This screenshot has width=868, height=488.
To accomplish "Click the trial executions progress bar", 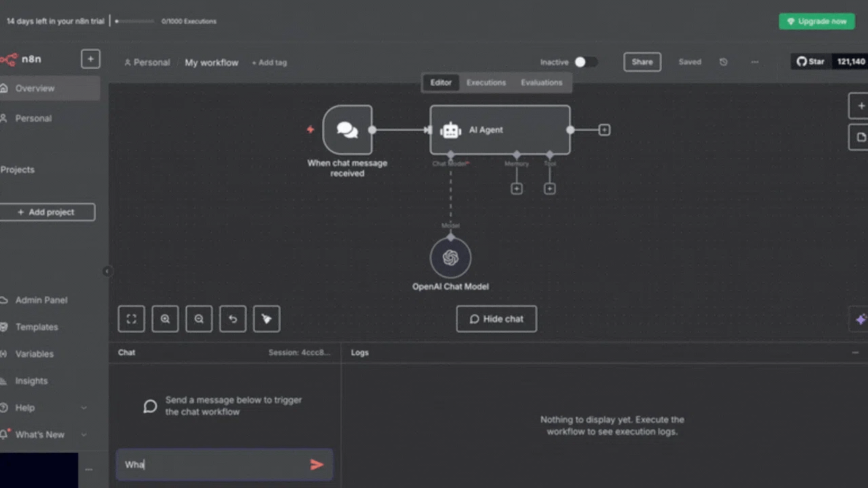I will 135,21.
